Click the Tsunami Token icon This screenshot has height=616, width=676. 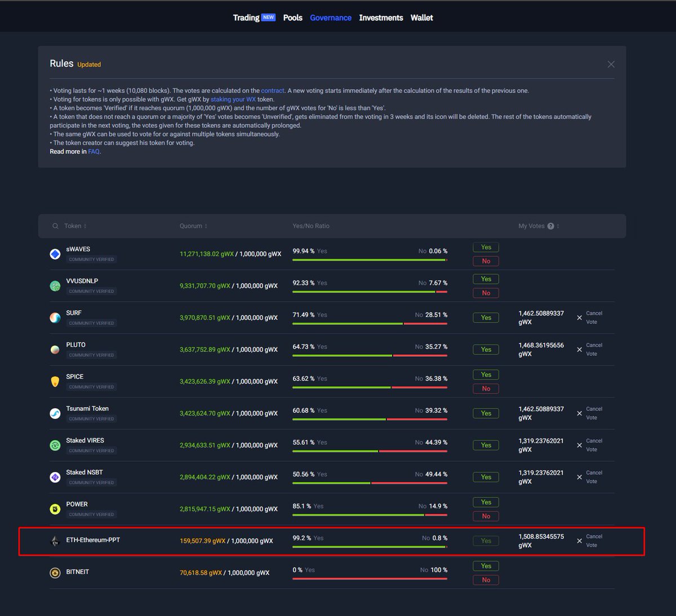coord(55,413)
